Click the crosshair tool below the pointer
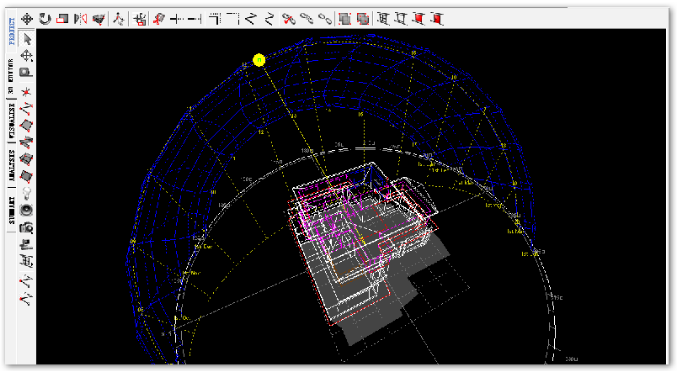The height and width of the screenshot is (371, 678). coord(27,56)
